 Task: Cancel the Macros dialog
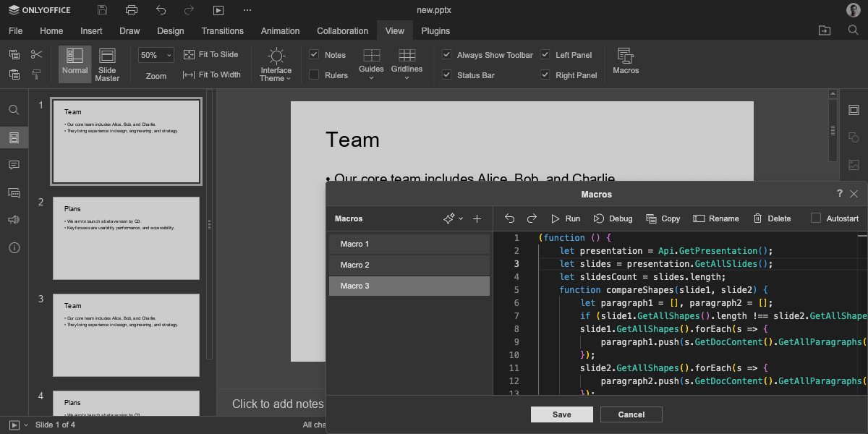tap(631, 414)
